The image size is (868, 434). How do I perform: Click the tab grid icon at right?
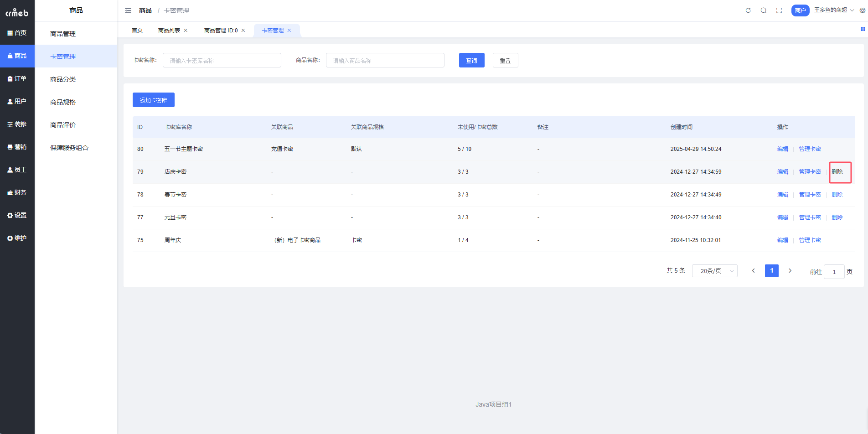(x=863, y=29)
